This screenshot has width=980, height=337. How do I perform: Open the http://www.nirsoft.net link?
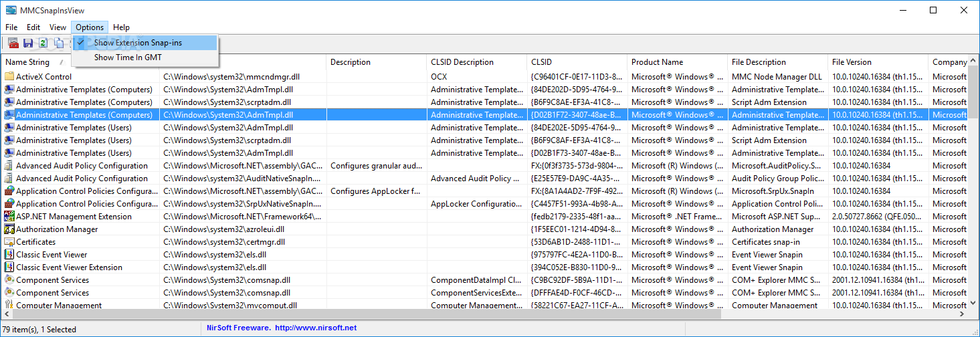316,328
